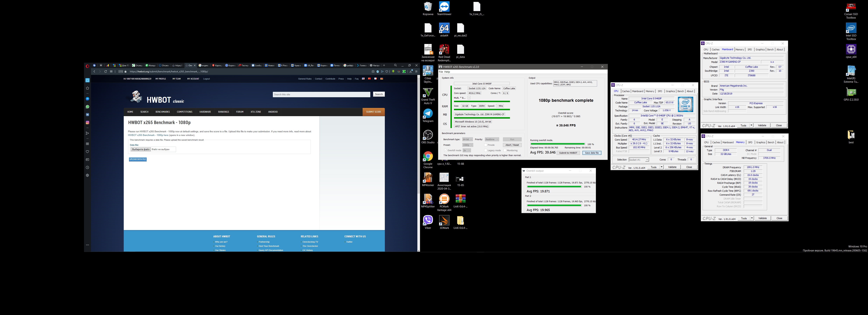Click the Submit to HWBOT button
This screenshot has height=315, width=868.
[568, 153]
